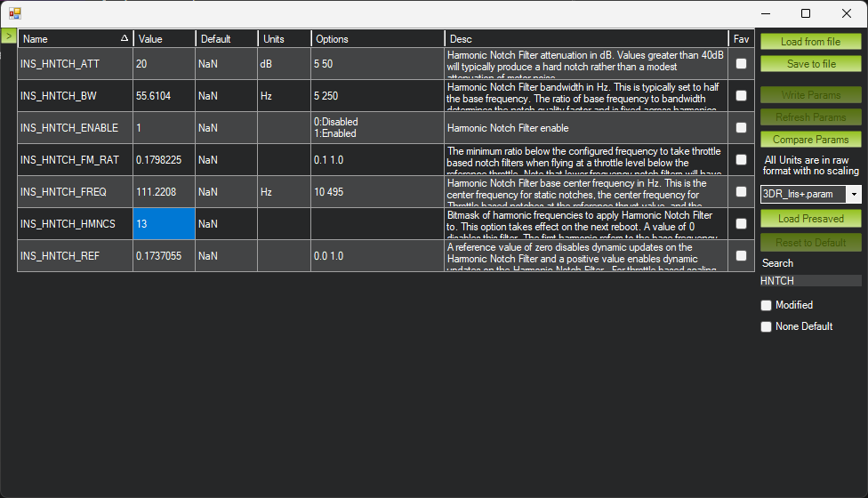Image resolution: width=868 pixels, height=498 pixels.
Task: Toggle favorite for INS_HNTCH_REF
Action: click(x=741, y=256)
